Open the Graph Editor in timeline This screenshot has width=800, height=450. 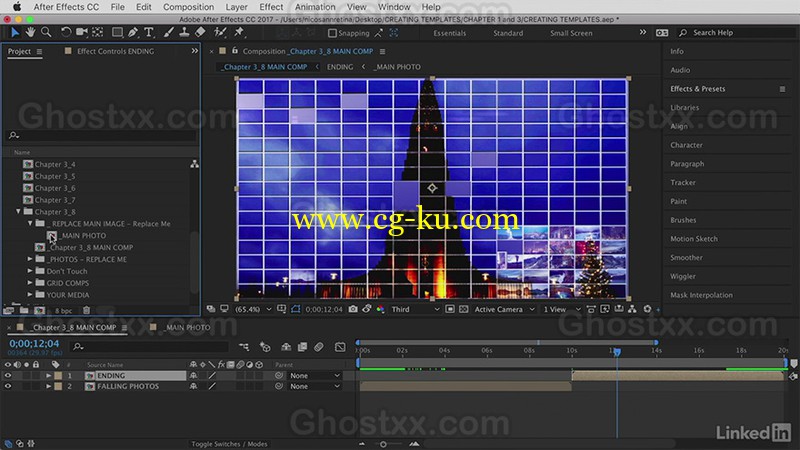(x=340, y=347)
